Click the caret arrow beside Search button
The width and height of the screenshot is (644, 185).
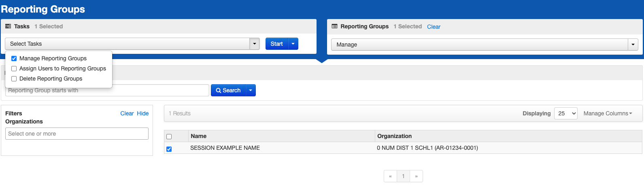tap(251, 90)
